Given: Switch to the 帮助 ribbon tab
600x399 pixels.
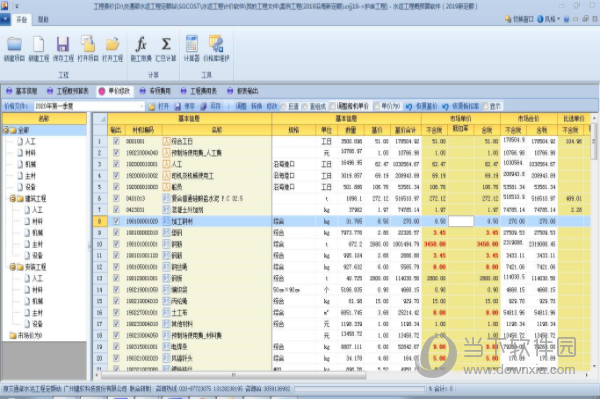Looking at the screenshot, I should point(43,19).
